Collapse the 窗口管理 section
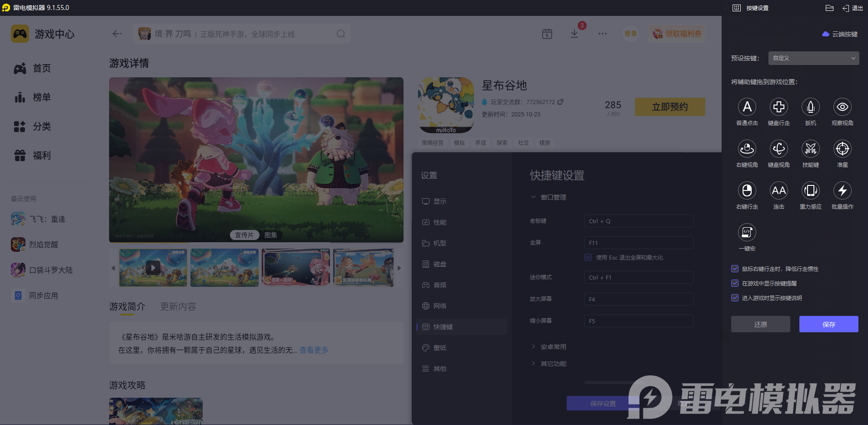 (x=533, y=197)
